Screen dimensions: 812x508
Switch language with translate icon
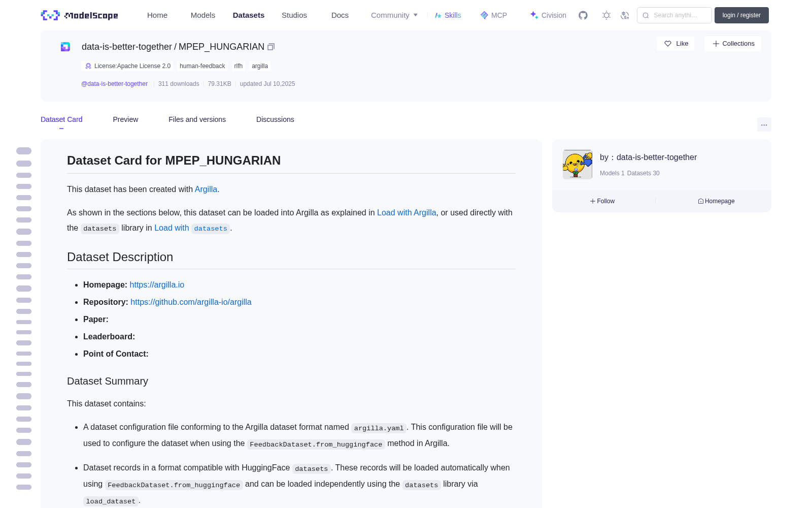tap(625, 15)
